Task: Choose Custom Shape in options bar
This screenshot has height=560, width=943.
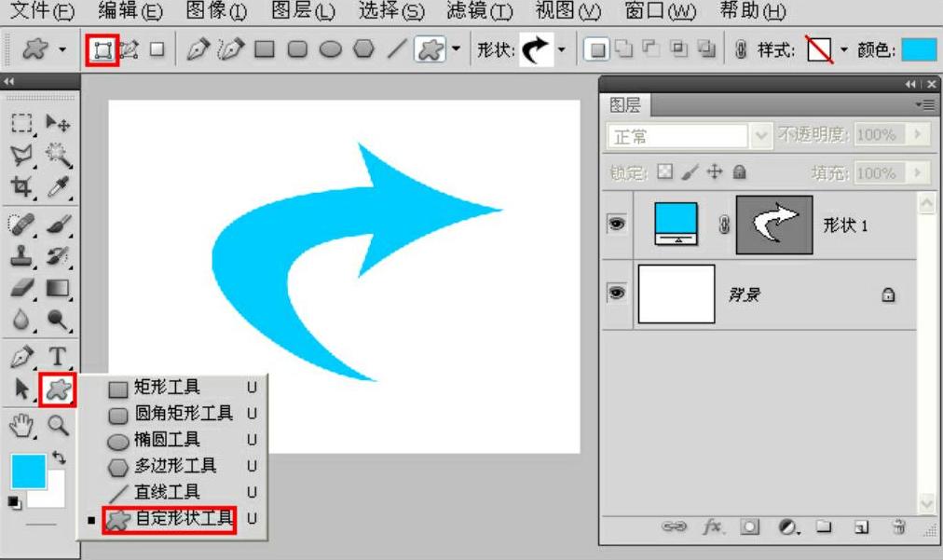Action: pos(430,49)
